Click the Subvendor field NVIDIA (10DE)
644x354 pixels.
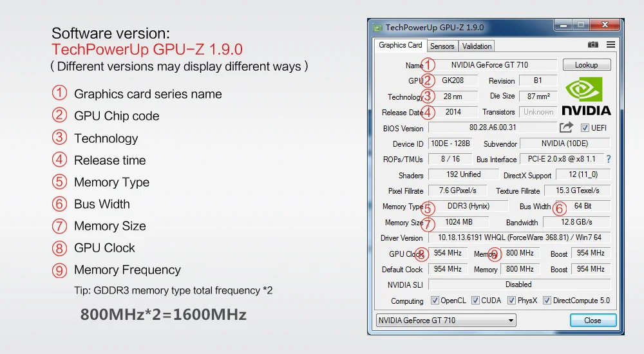point(565,144)
